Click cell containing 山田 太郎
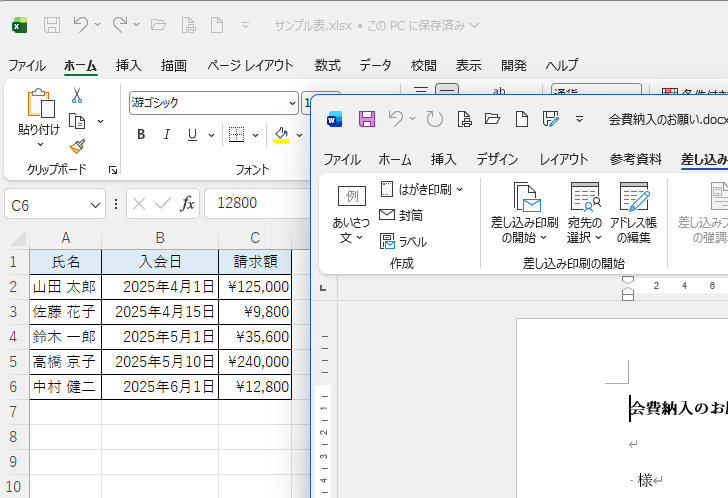The height and width of the screenshot is (498, 728). [65, 287]
